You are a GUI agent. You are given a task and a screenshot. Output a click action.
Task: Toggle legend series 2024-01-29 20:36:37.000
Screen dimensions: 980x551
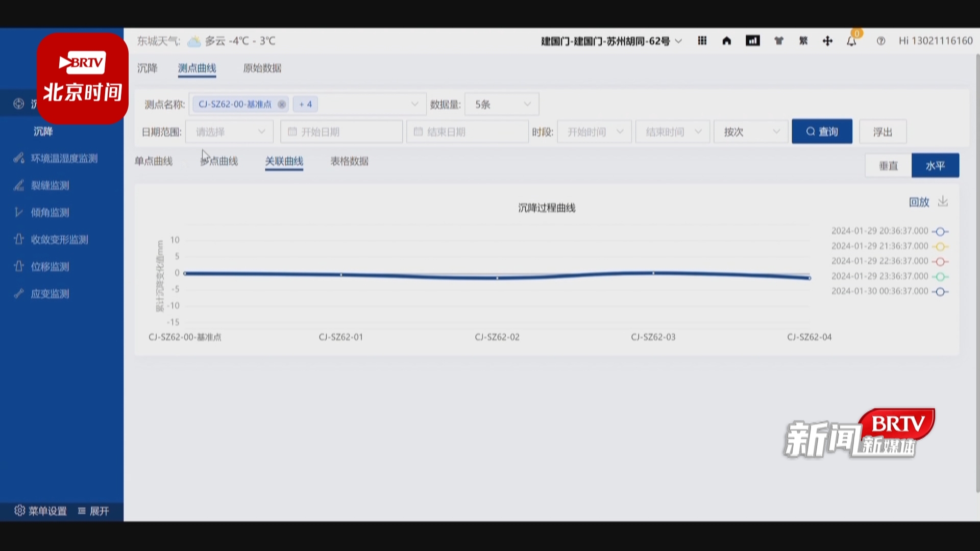(x=890, y=231)
